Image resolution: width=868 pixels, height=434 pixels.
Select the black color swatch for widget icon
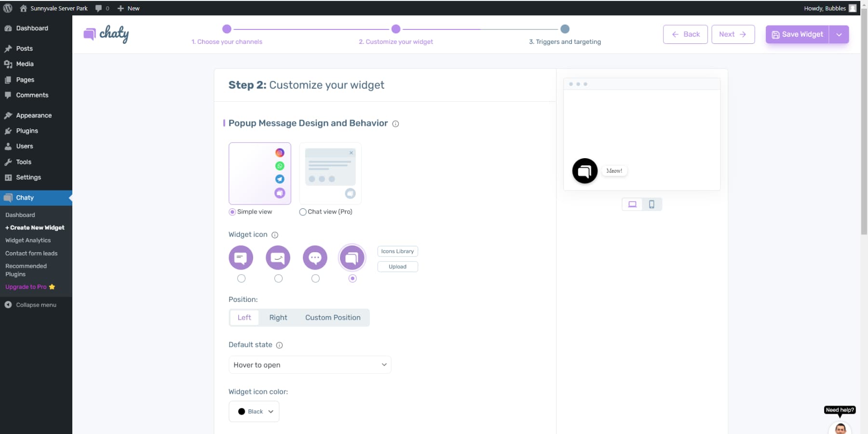[242, 411]
